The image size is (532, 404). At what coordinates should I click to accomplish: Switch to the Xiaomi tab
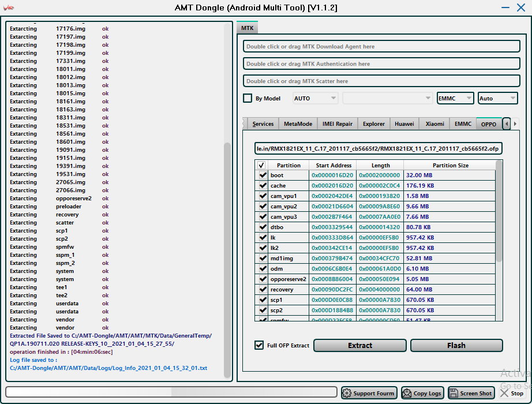tap(434, 124)
